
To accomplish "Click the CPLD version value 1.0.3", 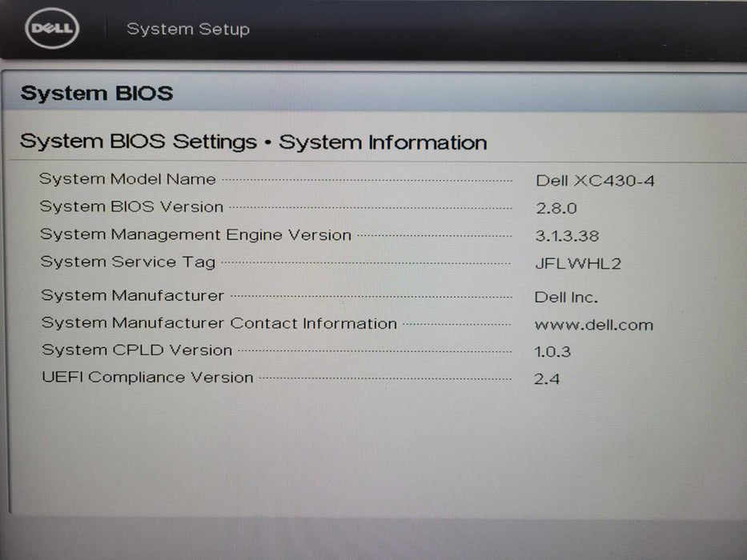I will click(552, 352).
